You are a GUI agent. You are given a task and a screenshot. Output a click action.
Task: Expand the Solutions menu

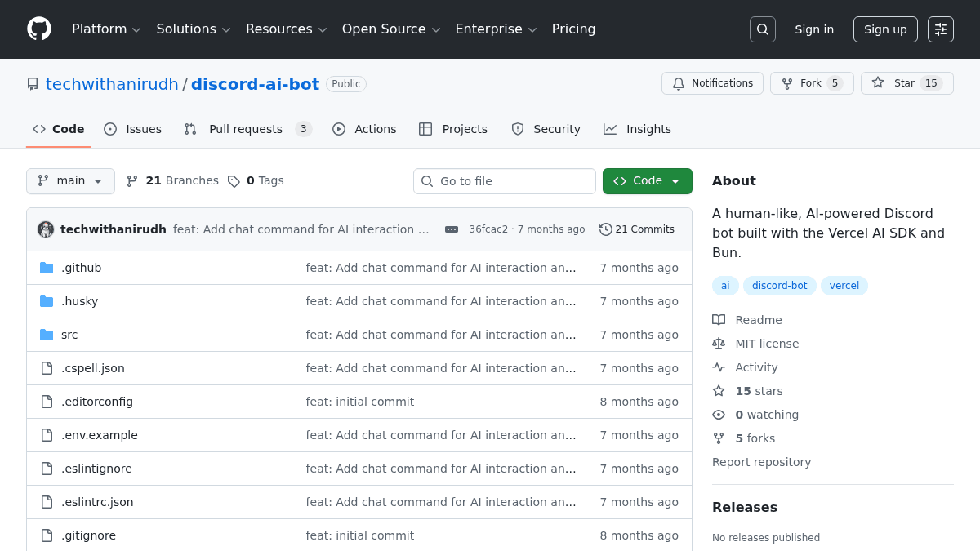click(x=194, y=29)
